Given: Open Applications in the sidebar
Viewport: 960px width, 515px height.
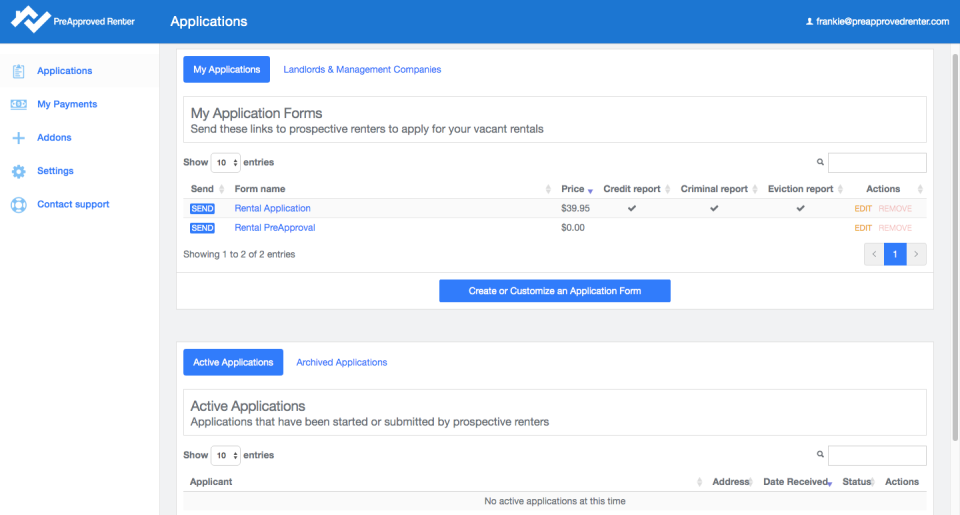Looking at the screenshot, I should pos(64,71).
